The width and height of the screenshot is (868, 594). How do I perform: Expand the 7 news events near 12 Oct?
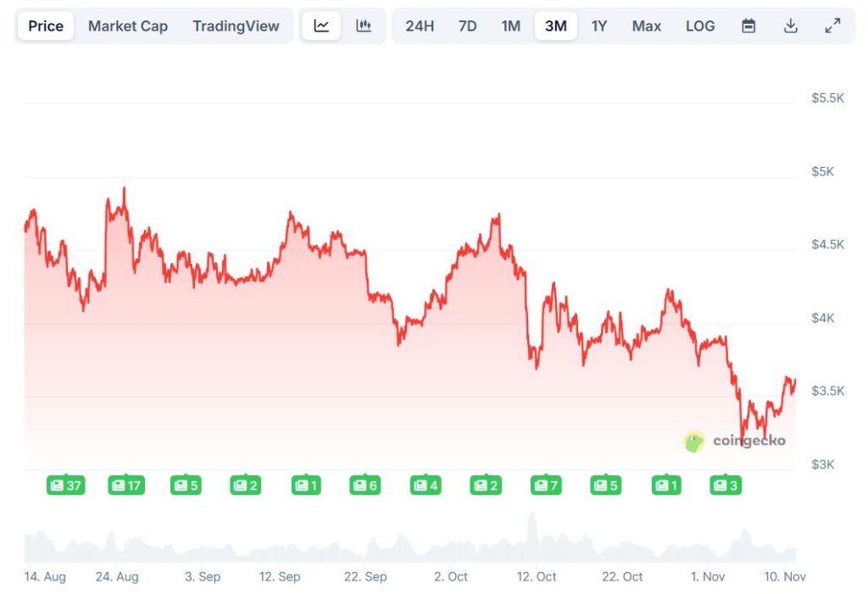[x=545, y=485]
